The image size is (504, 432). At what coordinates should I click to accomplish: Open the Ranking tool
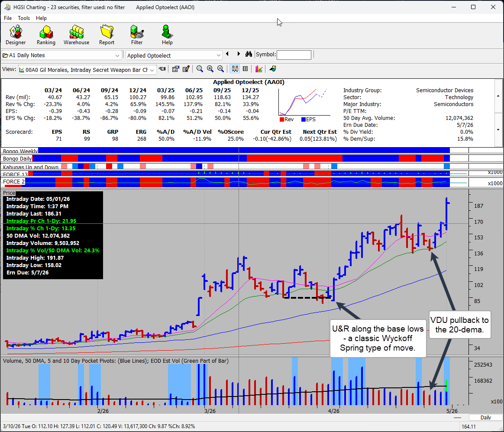click(46, 35)
